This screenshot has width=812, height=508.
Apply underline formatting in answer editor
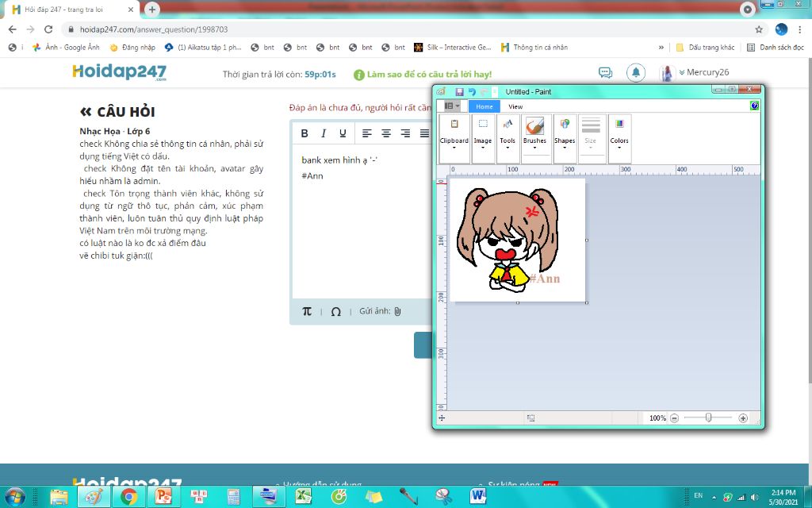(343, 133)
